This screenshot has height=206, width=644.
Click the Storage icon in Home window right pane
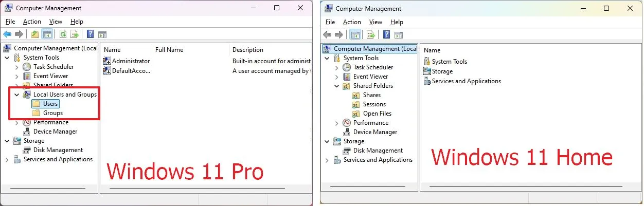pos(427,71)
